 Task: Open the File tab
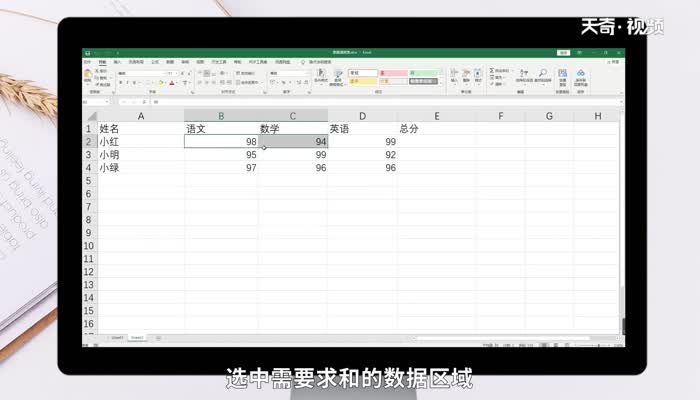[87, 62]
